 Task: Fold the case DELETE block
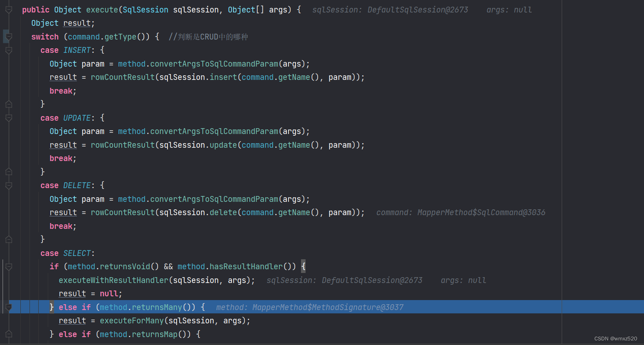pyautogui.click(x=9, y=186)
